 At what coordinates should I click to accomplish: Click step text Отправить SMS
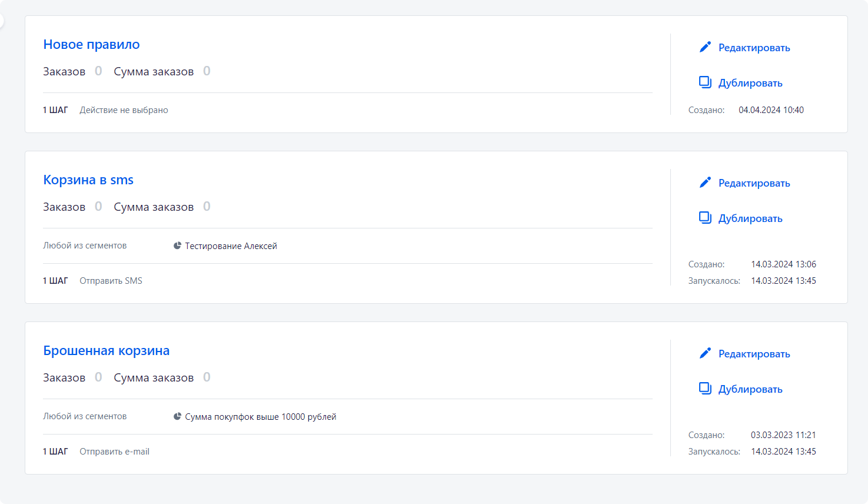click(111, 281)
